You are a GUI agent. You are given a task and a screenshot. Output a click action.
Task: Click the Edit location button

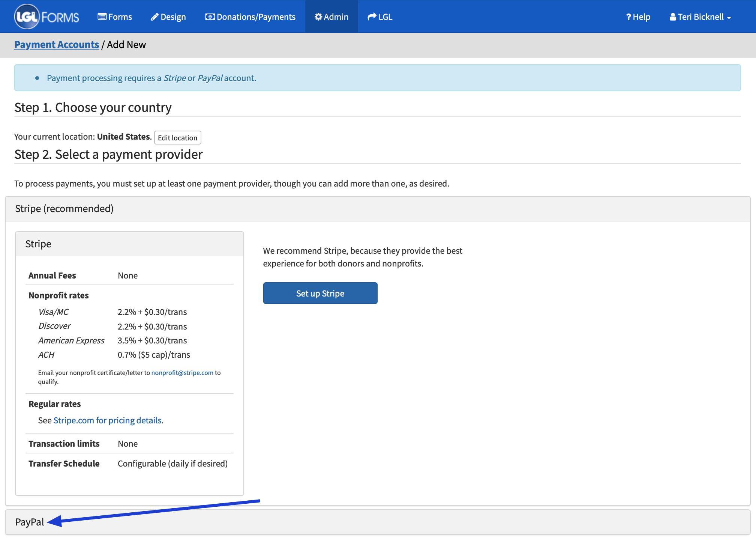coord(177,137)
